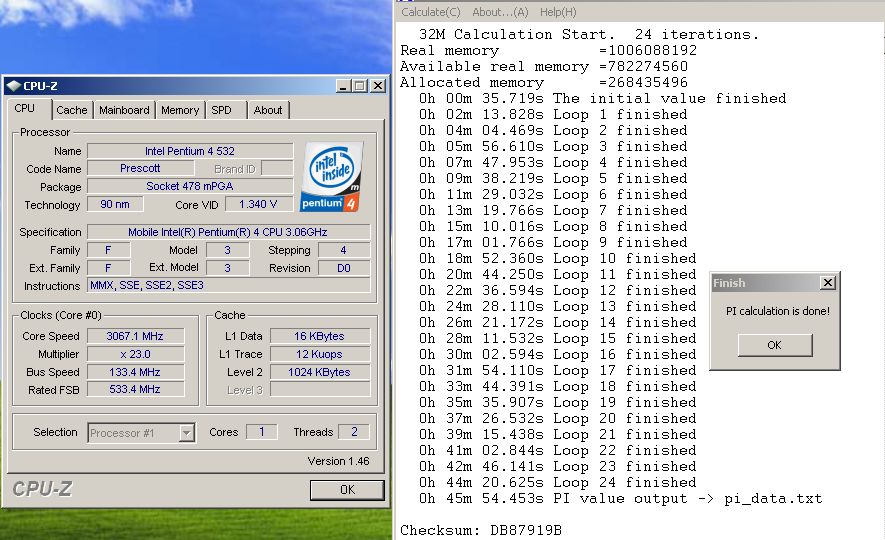Click 'The initial value finished' line

[x=602, y=99]
